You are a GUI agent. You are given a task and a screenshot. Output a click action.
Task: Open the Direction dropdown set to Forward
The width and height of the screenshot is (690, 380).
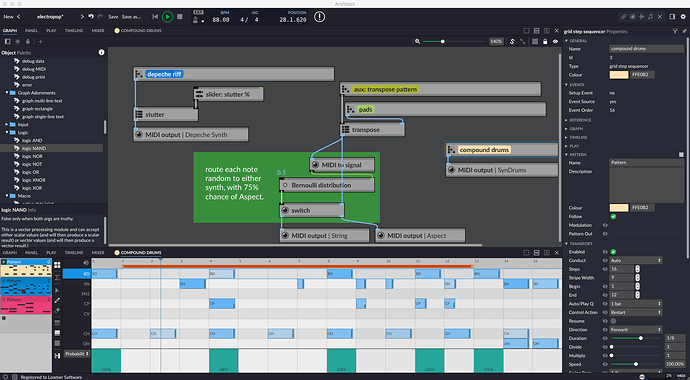click(x=635, y=329)
